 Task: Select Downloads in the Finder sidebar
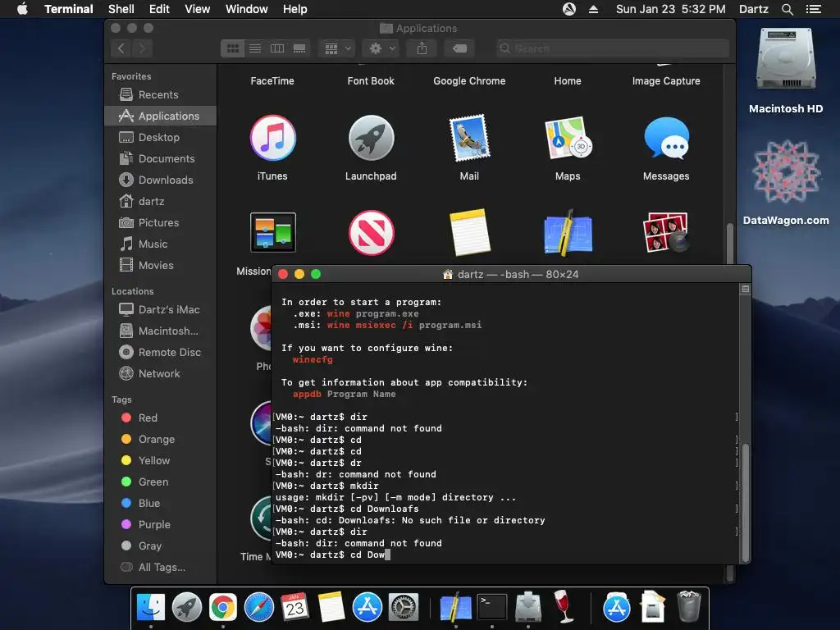coord(161,180)
